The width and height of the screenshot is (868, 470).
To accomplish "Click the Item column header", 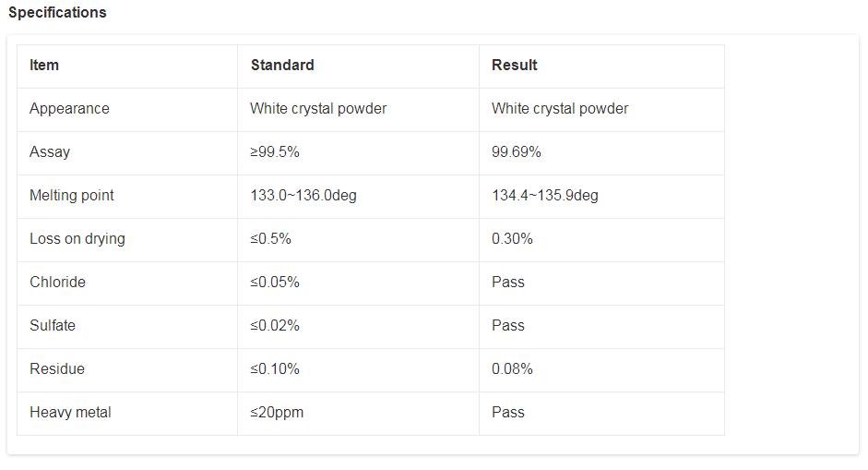I will tap(44, 66).
